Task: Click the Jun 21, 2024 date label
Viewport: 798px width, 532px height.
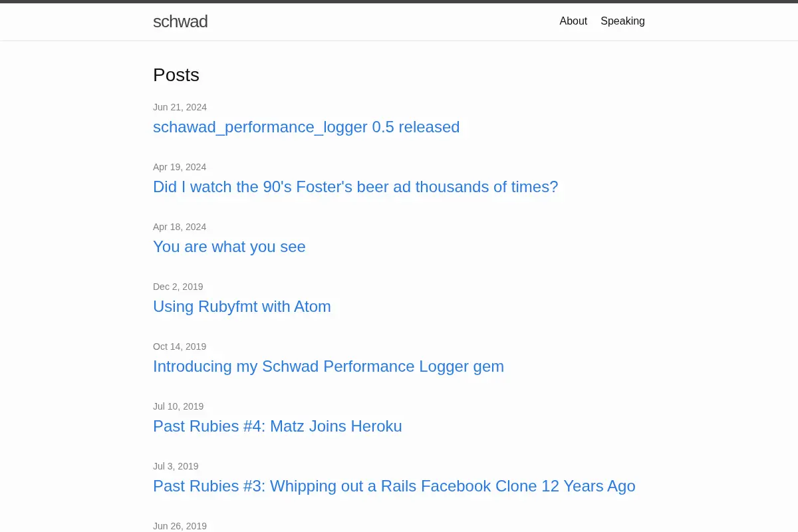Action: (180, 107)
